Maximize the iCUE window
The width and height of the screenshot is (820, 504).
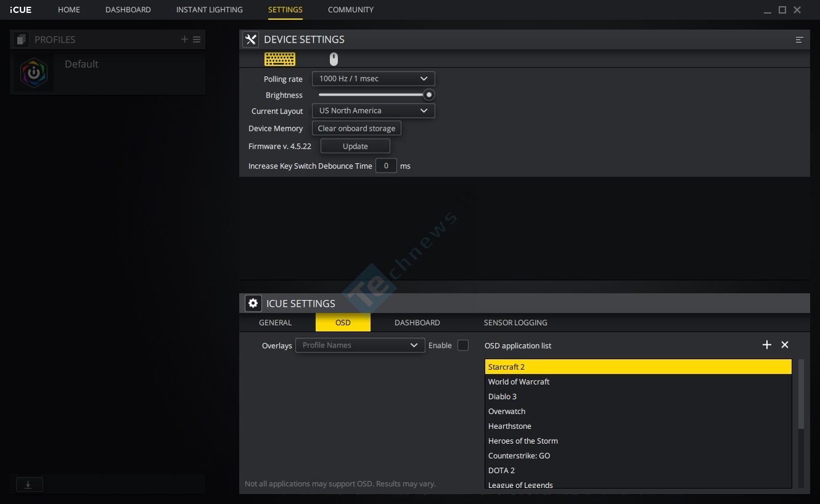click(782, 10)
